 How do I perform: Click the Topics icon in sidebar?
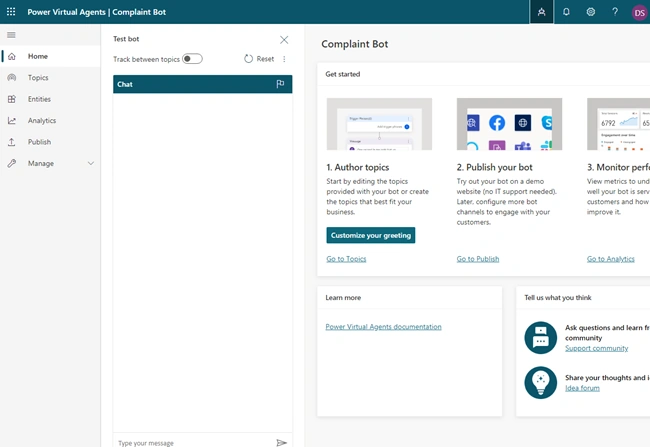click(12, 78)
